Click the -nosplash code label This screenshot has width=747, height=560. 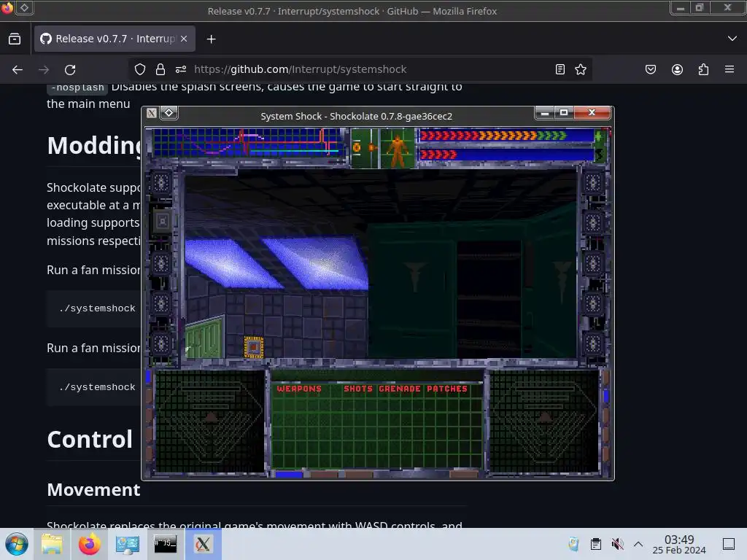tap(77, 87)
